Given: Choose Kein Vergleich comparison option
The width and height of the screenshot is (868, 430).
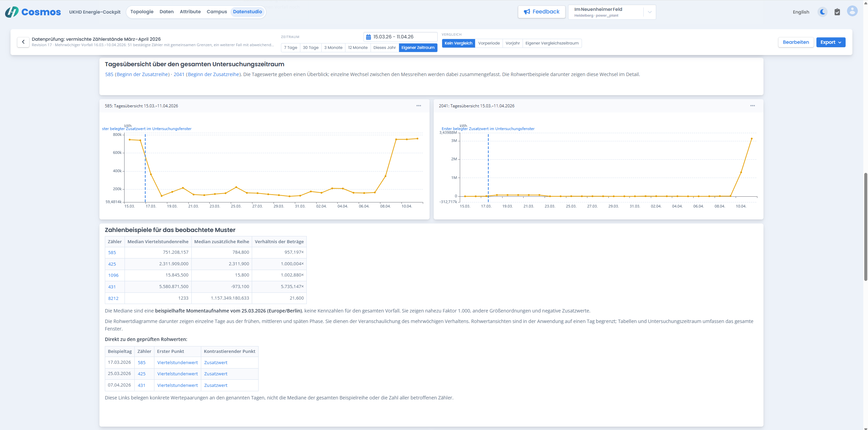Looking at the screenshot, I should pyautogui.click(x=458, y=43).
